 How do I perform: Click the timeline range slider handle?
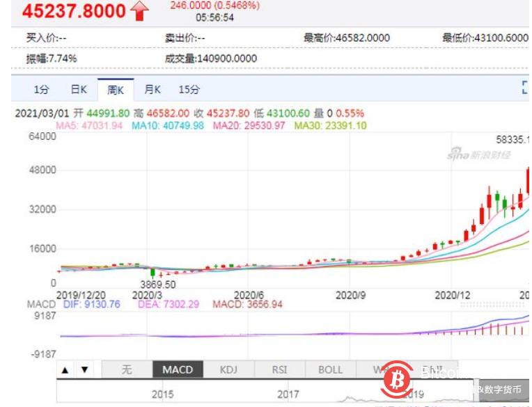pos(476,391)
